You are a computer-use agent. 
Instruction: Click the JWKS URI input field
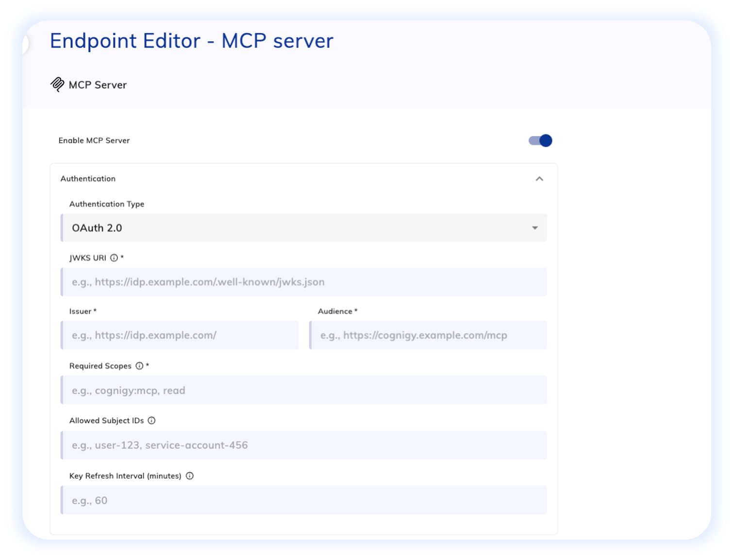[x=304, y=282]
